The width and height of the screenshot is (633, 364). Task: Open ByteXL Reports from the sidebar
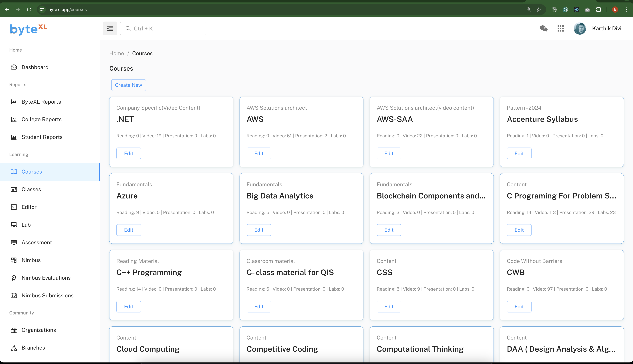(x=41, y=102)
